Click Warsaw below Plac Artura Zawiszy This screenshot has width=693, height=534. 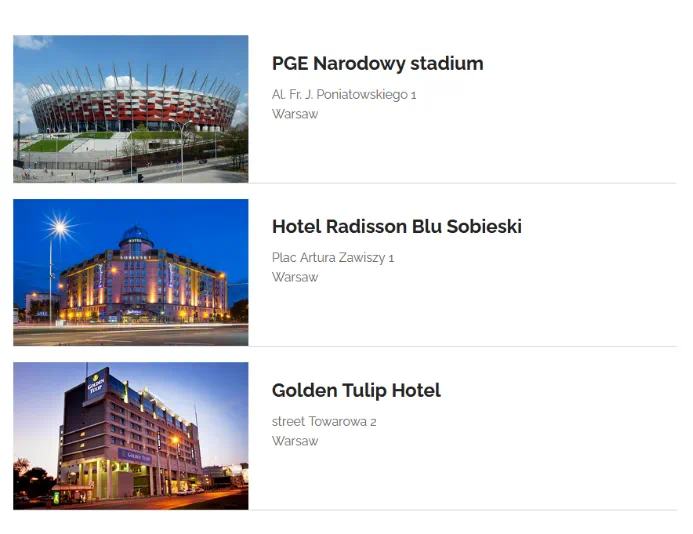(295, 277)
